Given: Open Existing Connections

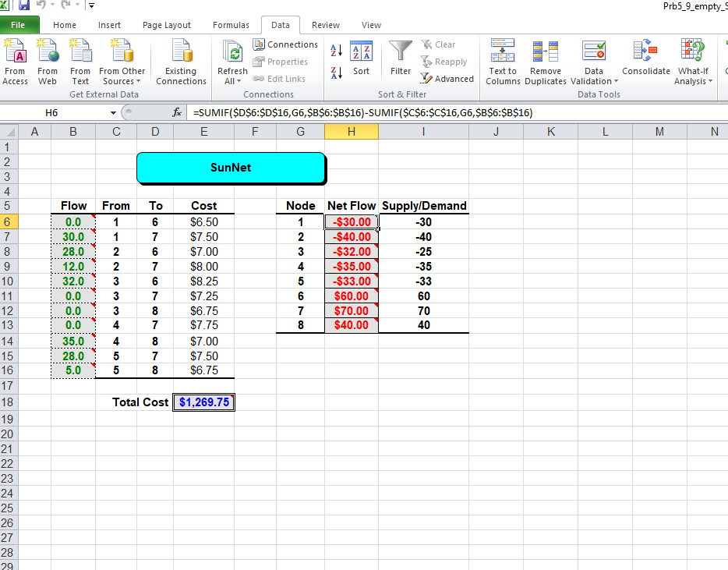Looking at the screenshot, I should (x=181, y=62).
